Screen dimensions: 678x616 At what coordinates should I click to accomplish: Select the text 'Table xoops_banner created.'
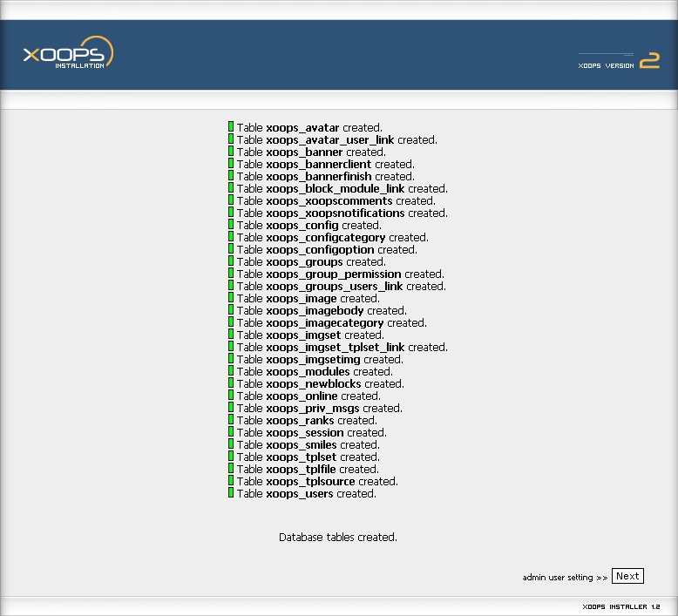(x=311, y=152)
